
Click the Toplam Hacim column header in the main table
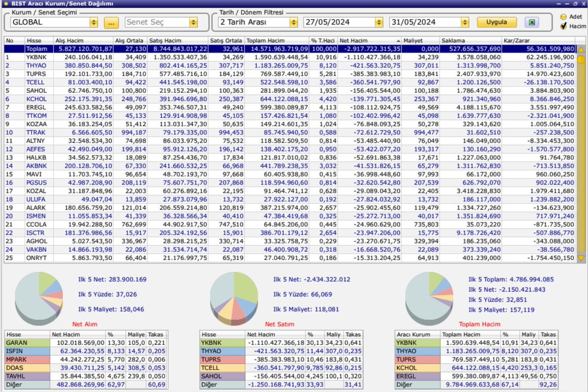click(276, 41)
